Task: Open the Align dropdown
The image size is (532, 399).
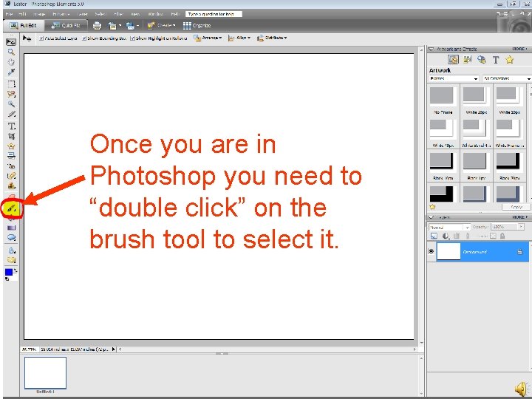Action: [239, 38]
